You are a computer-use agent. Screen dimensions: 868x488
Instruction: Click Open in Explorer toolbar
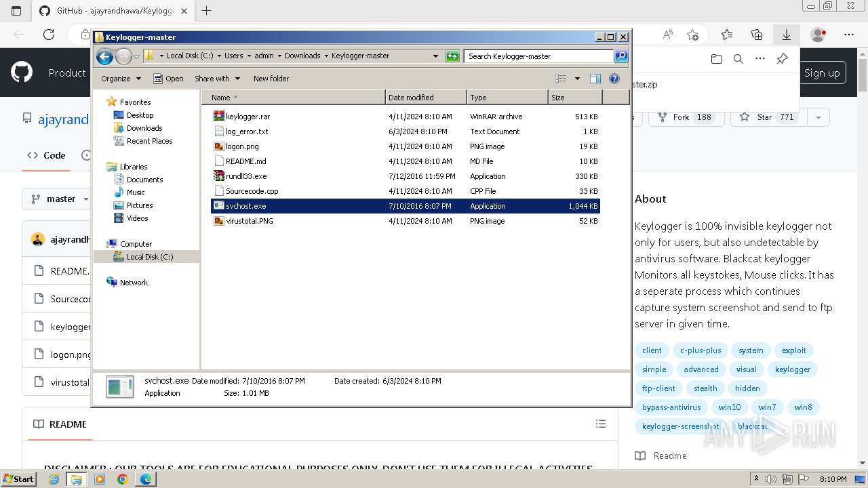(168, 79)
